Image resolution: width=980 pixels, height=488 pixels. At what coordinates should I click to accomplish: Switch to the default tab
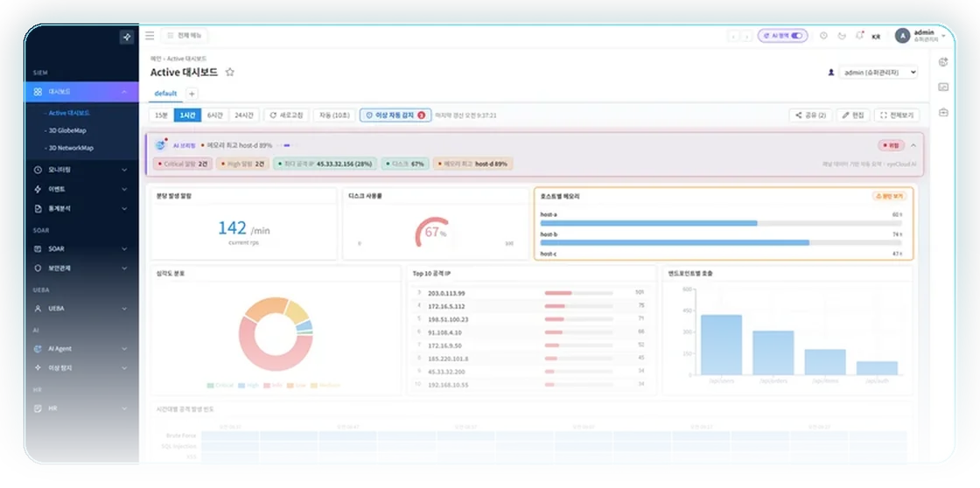(165, 93)
